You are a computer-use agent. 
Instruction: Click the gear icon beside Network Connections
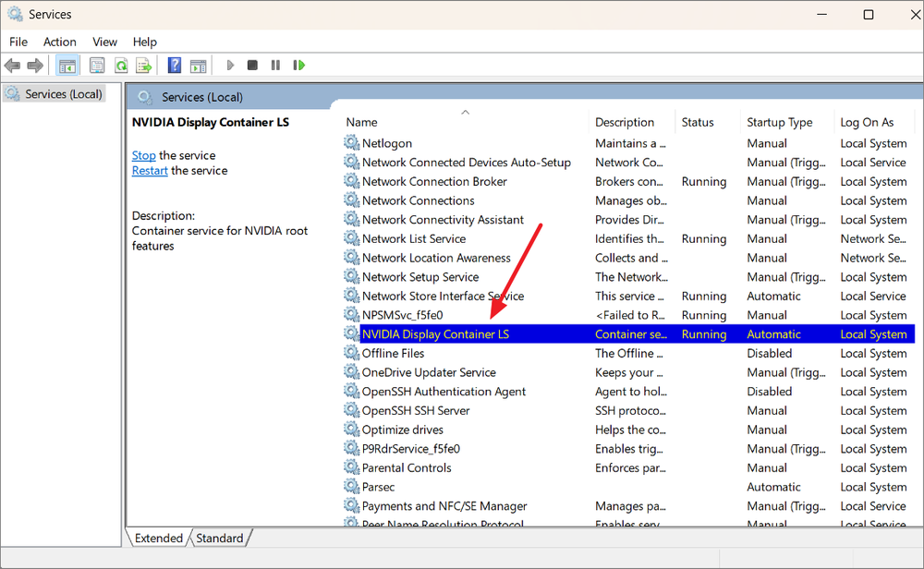pyautogui.click(x=352, y=200)
